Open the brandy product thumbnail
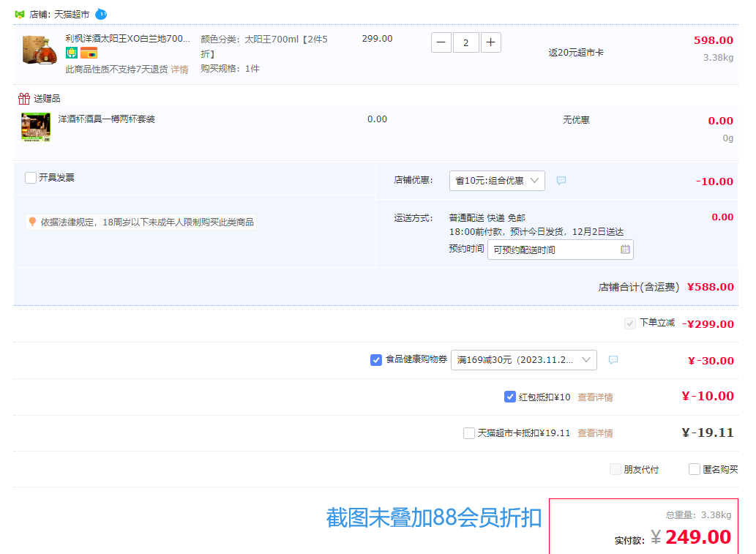756x554 pixels. 40,49
